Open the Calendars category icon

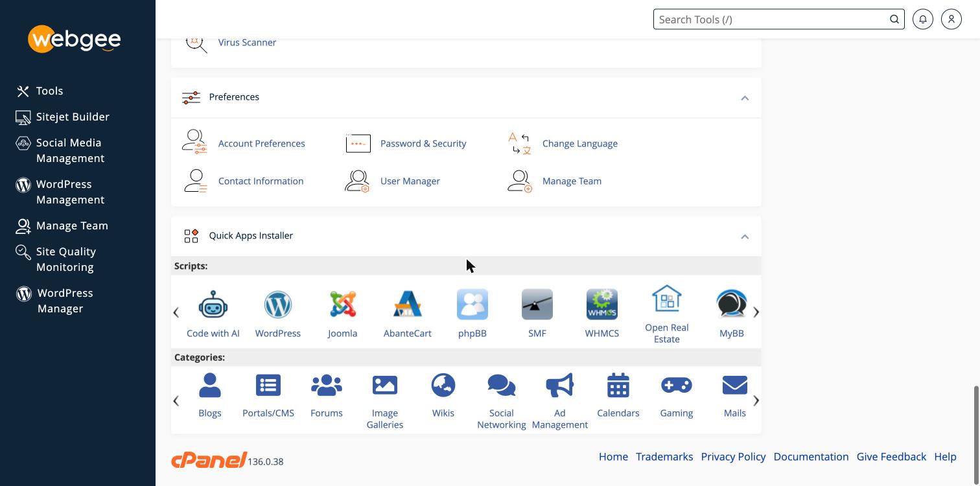(x=618, y=385)
